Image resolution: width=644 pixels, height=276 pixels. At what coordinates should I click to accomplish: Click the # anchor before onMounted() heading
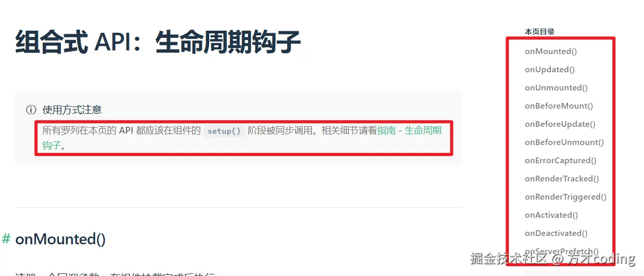pyautogui.click(x=6, y=239)
